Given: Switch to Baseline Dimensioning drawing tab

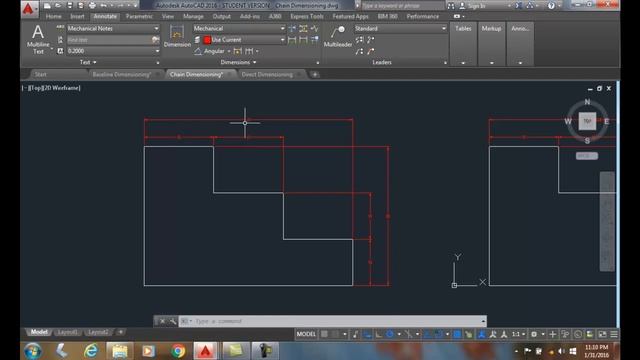Looking at the screenshot, I should pos(122,74).
